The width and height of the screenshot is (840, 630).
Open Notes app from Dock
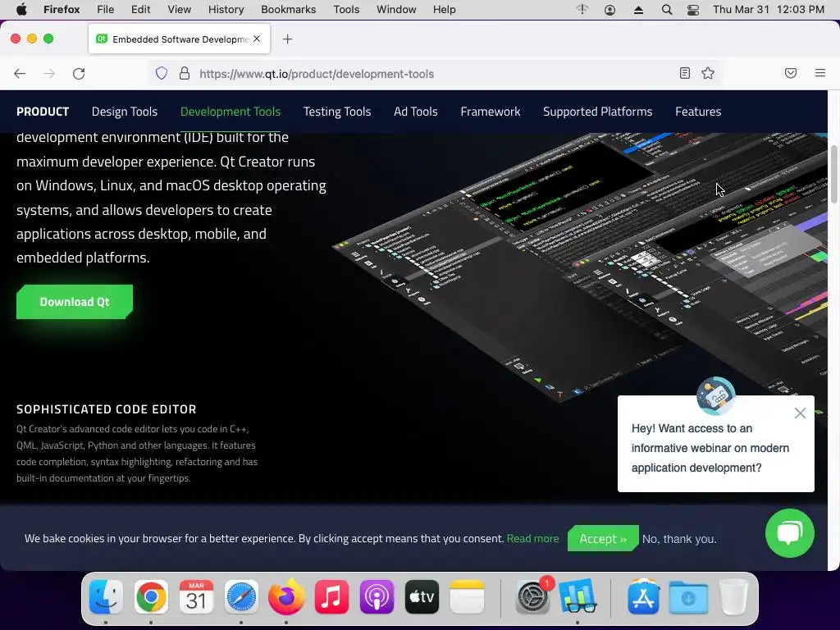point(467,596)
